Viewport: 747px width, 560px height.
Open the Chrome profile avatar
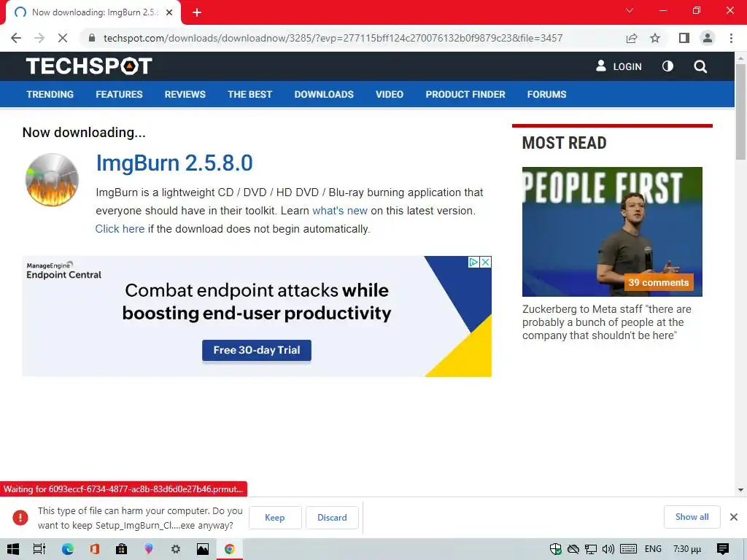click(708, 38)
